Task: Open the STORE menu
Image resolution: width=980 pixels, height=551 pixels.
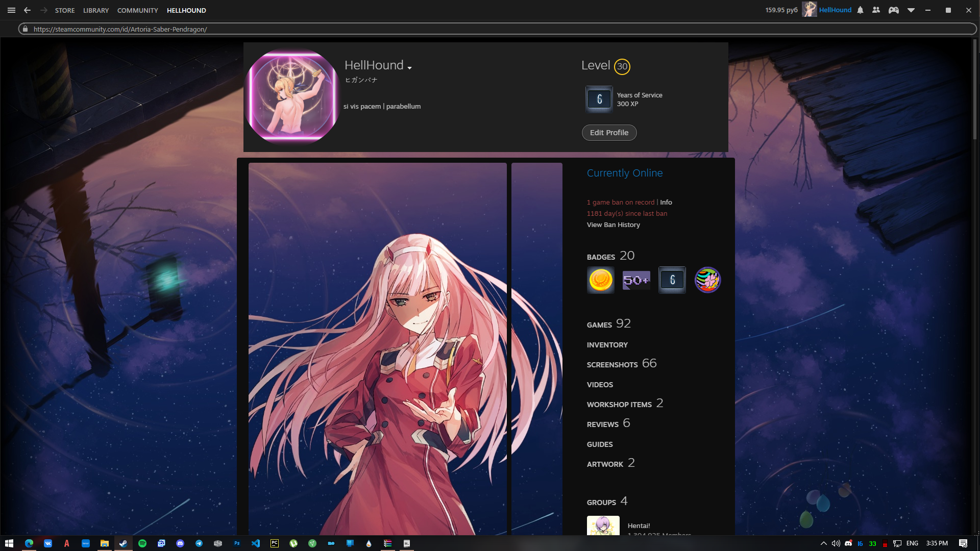Action: coord(65,10)
